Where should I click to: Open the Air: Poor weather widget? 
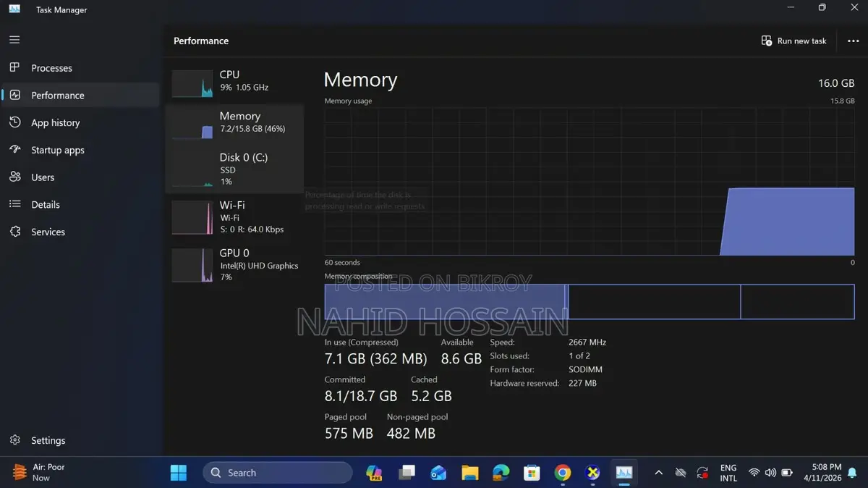click(40, 473)
